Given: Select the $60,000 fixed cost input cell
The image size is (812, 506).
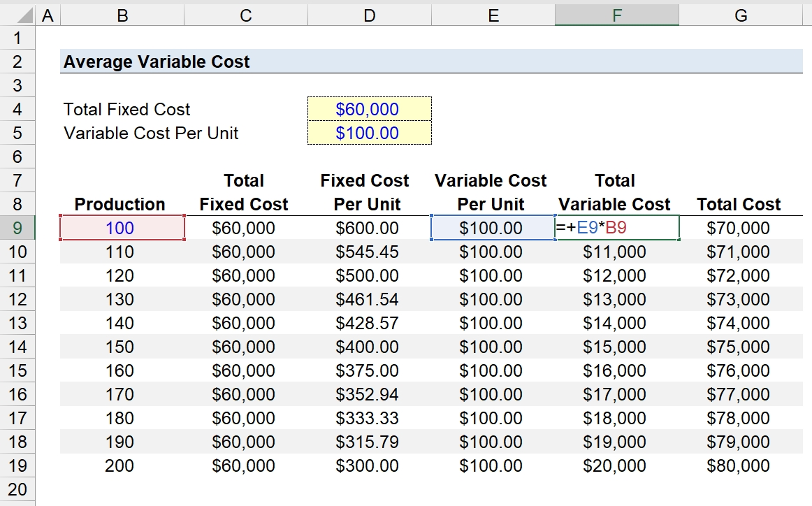Looking at the screenshot, I should pyautogui.click(x=369, y=109).
